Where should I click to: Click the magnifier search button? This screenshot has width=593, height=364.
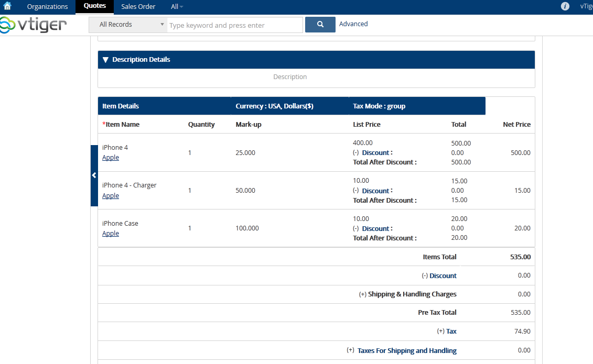click(320, 24)
